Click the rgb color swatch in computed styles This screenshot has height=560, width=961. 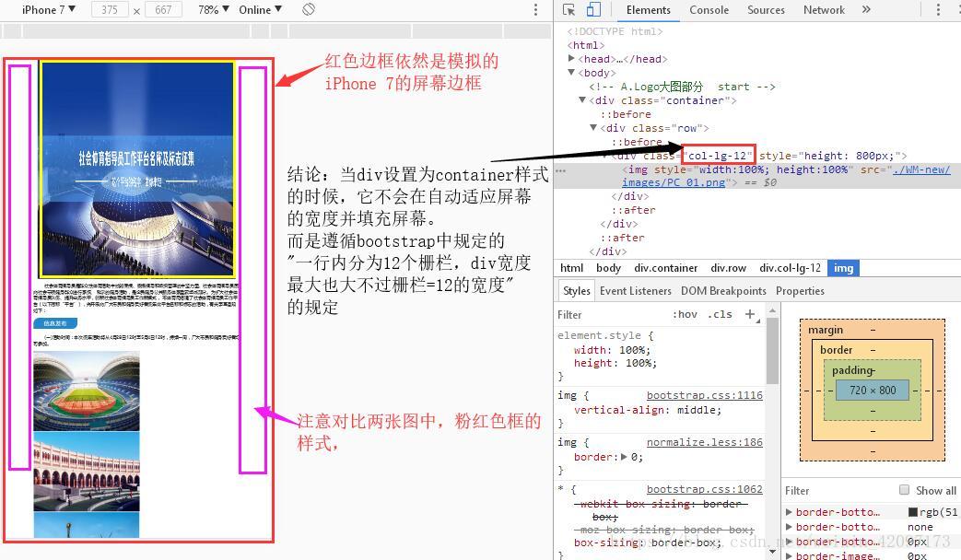(x=912, y=511)
